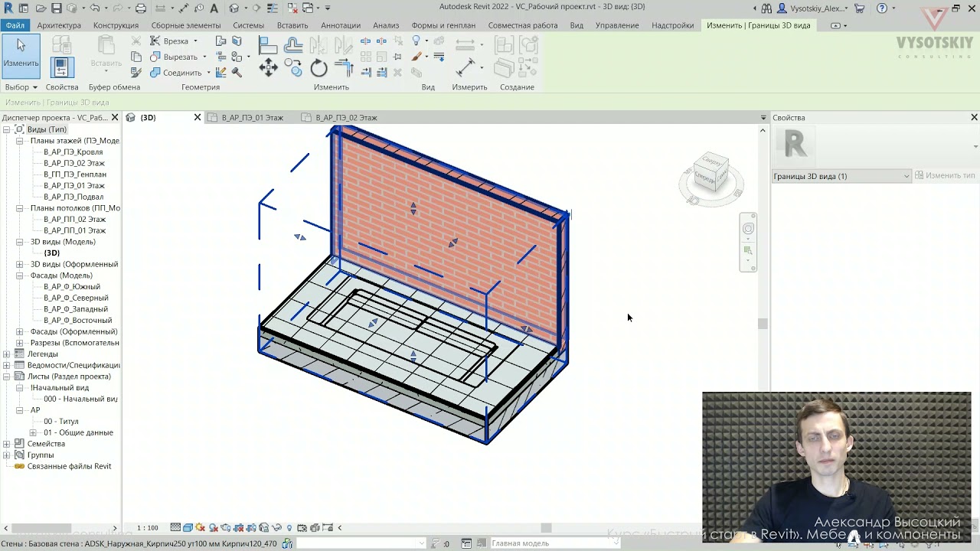The height and width of the screenshot is (551, 980).
Task: Close the {3D} view tab
Action: coord(197,118)
